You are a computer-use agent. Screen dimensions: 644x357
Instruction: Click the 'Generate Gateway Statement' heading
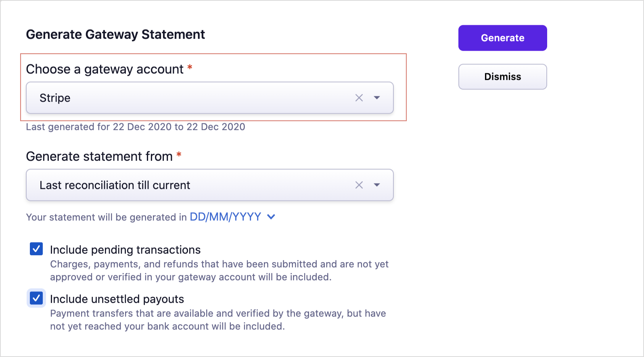(115, 35)
